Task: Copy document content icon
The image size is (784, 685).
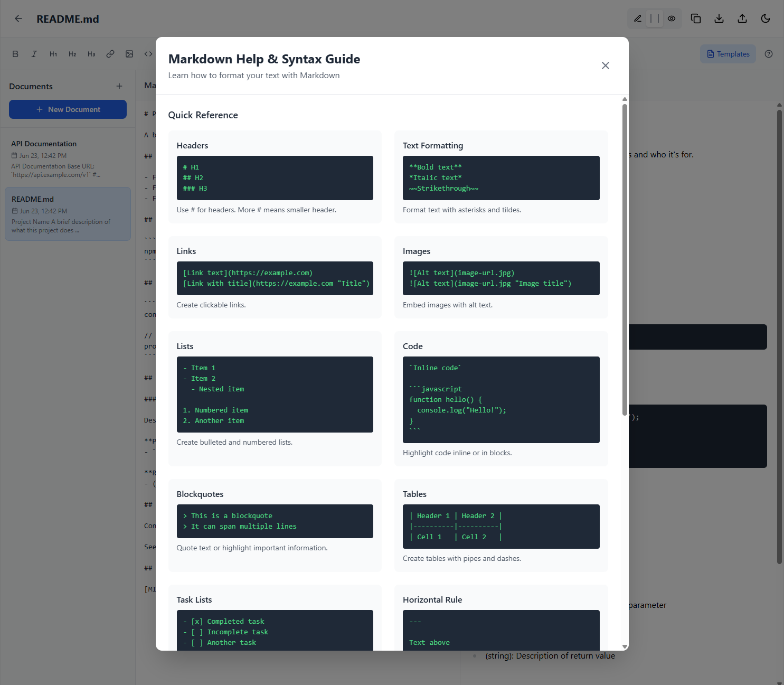Action: tap(696, 18)
